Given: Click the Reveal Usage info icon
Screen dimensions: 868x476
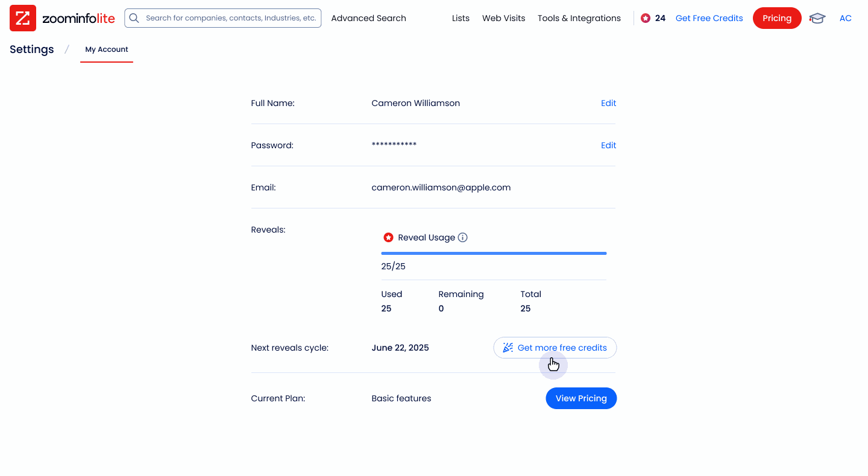Looking at the screenshot, I should tap(463, 237).
